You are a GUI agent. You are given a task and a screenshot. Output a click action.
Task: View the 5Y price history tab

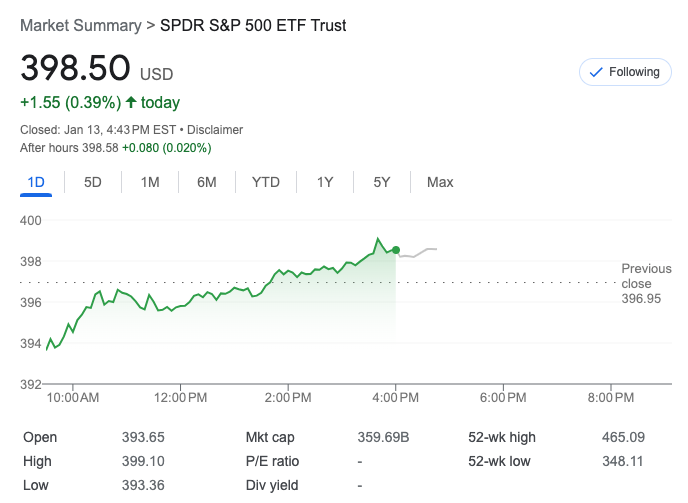coord(382,182)
